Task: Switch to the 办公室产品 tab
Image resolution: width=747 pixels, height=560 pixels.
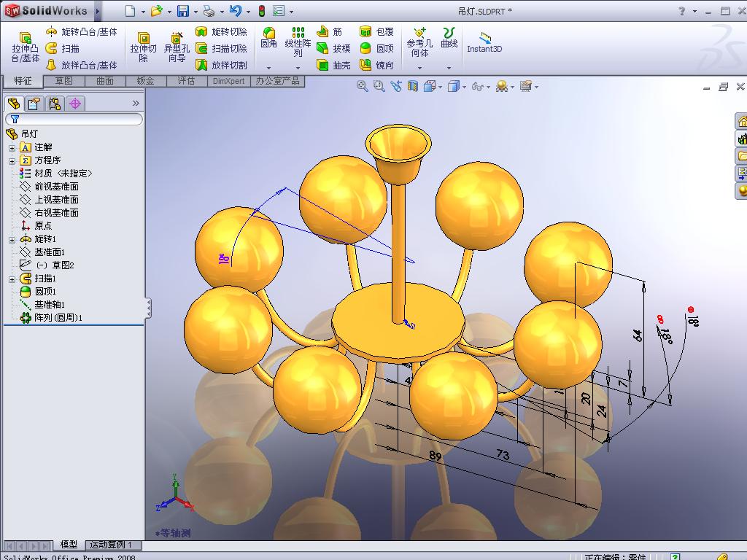Action: (278, 81)
